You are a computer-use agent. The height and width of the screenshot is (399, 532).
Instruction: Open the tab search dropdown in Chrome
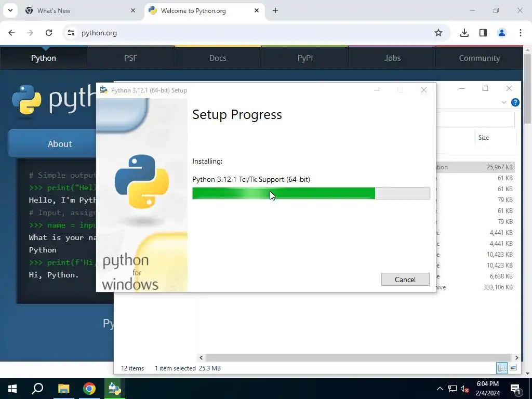[x=10, y=10]
